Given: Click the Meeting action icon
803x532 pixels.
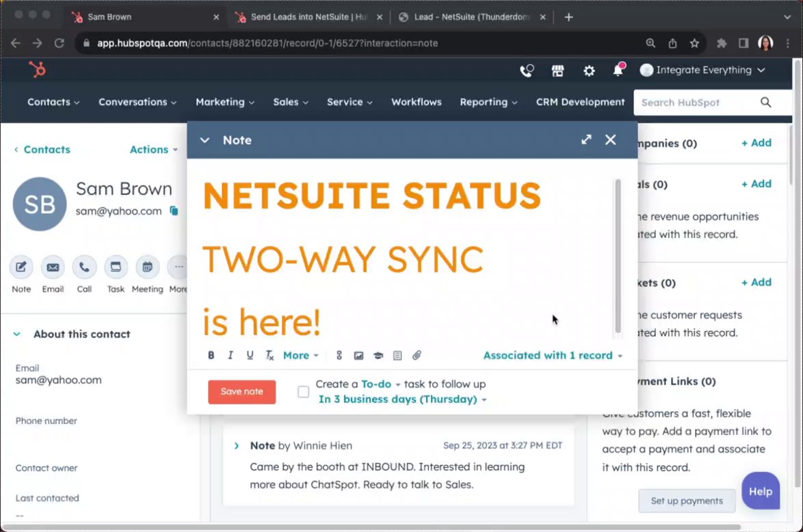Looking at the screenshot, I should [x=148, y=267].
